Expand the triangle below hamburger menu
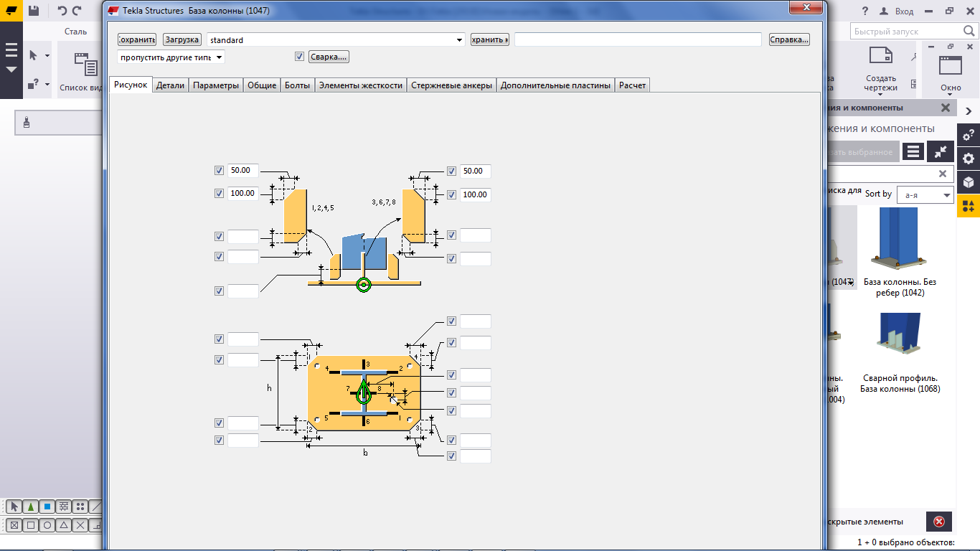 coord(11,70)
